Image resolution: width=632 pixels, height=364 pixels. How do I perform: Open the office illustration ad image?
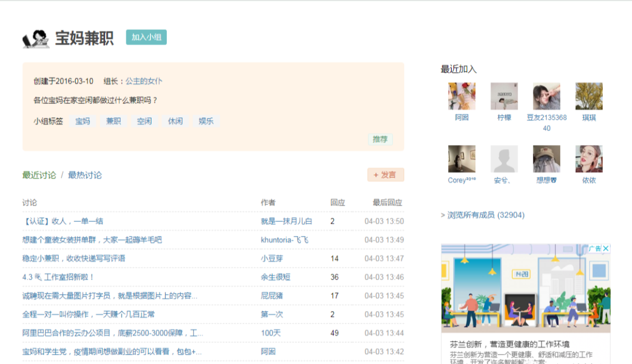pos(526,288)
